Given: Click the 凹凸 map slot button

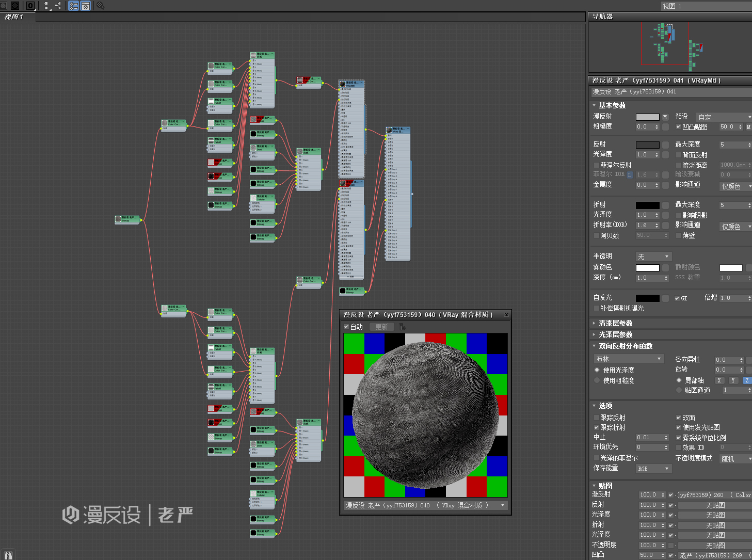Looking at the screenshot, I should pos(715,555).
